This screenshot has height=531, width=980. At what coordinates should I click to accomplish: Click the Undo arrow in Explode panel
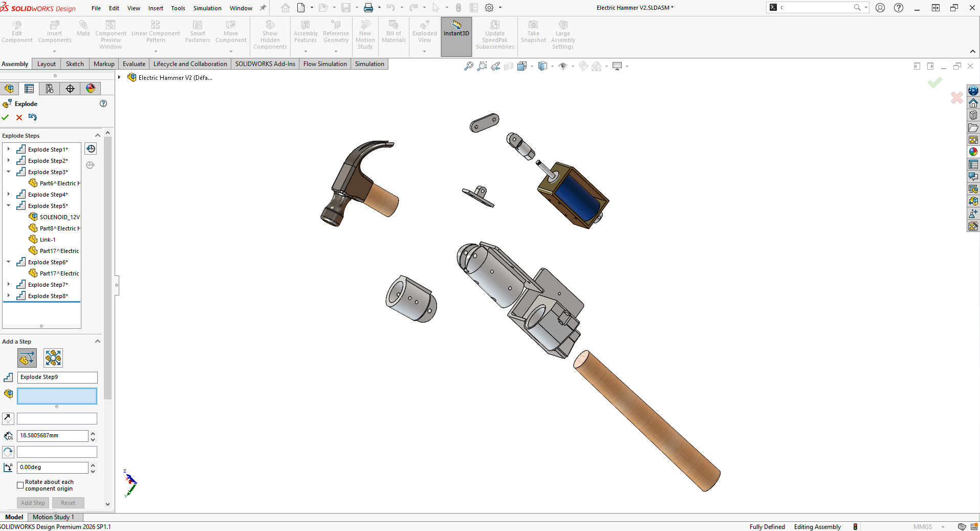tap(33, 117)
